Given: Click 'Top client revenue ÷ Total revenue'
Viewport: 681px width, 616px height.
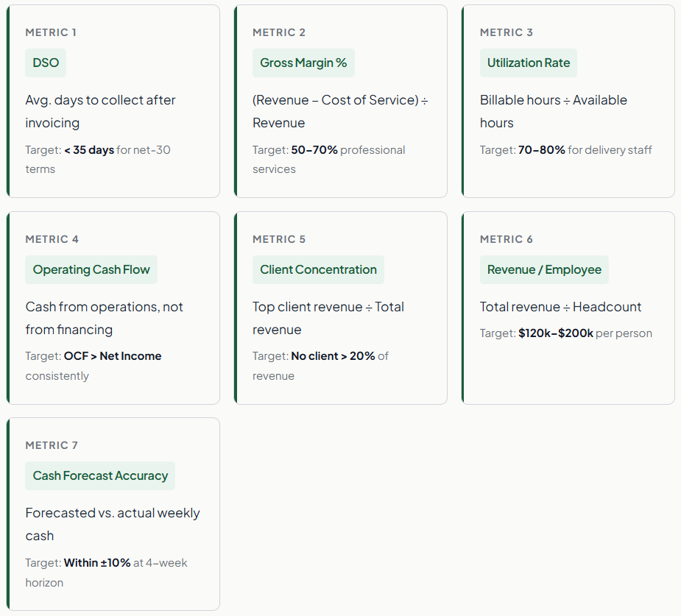Looking at the screenshot, I should point(328,318).
